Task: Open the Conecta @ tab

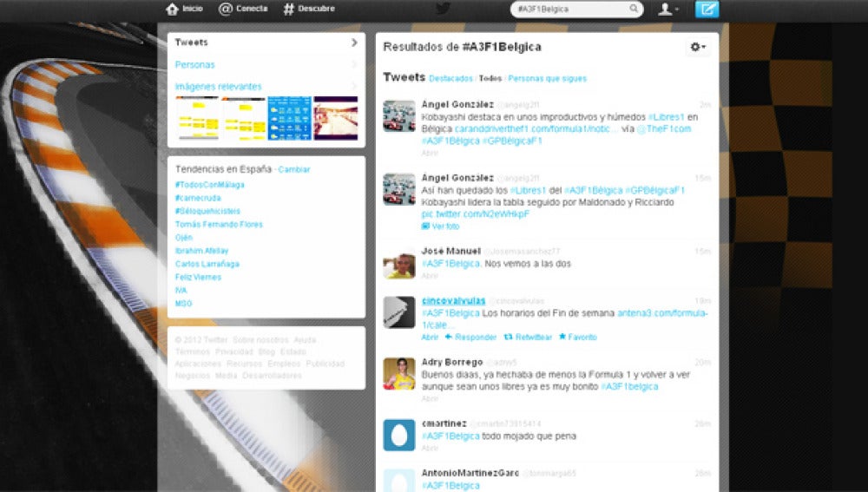Action: (243, 9)
